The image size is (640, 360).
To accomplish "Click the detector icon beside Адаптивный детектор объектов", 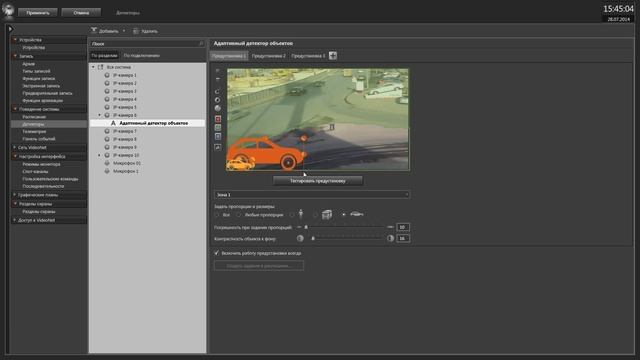I will click(113, 123).
